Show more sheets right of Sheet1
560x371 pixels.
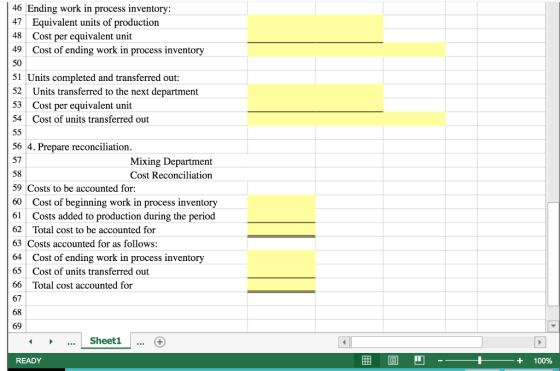140,343
